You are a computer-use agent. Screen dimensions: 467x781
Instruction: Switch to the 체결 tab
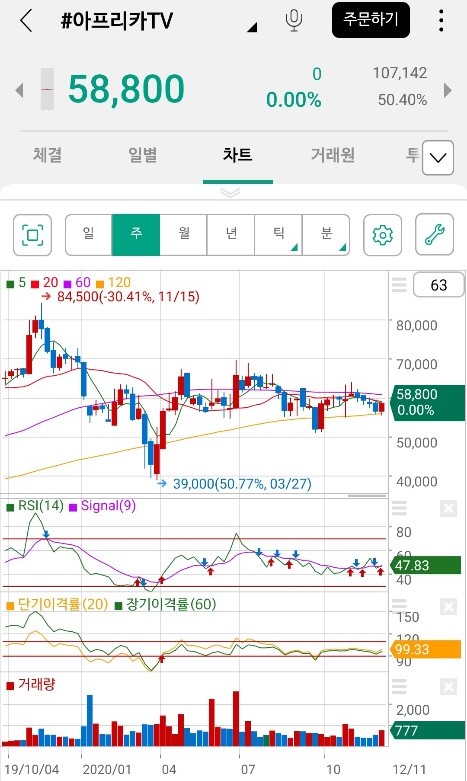tap(48, 155)
